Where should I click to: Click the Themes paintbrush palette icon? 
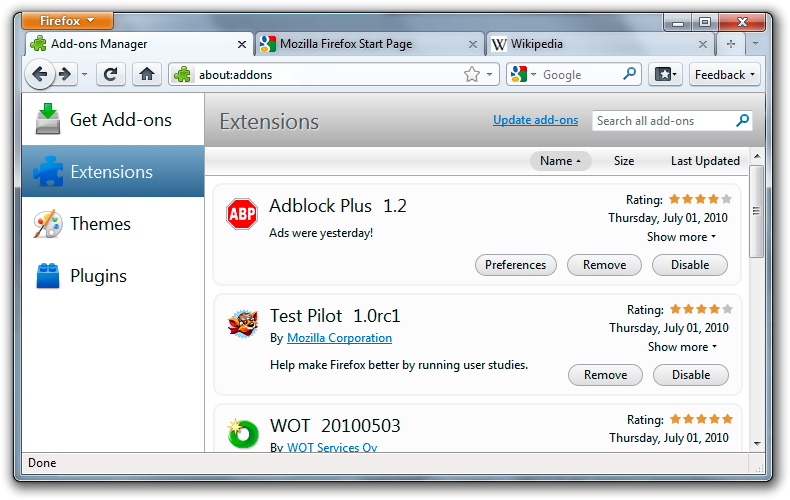(x=48, y=224)
